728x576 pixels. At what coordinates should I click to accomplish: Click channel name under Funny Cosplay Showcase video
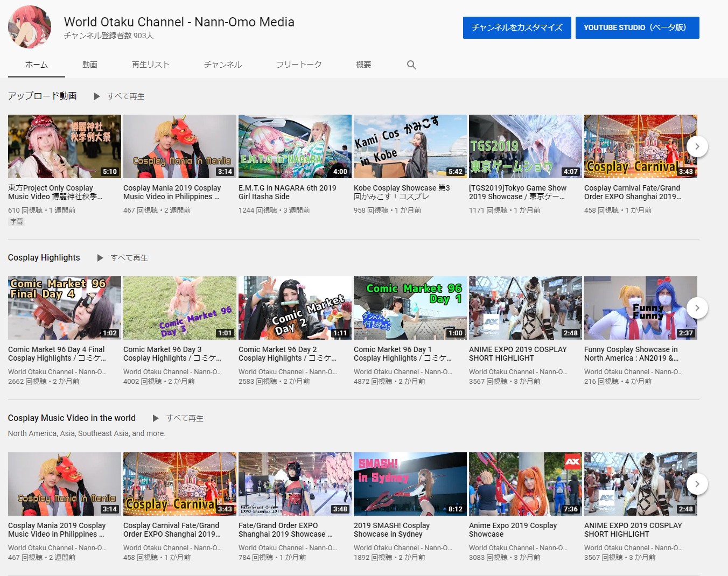click(x=634, y=371)
